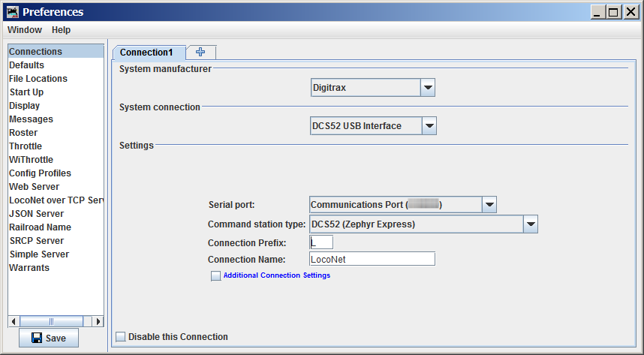Select Messages in the preferences list
This screenshot has height=355, width=644.
click(x=56, y=119)
